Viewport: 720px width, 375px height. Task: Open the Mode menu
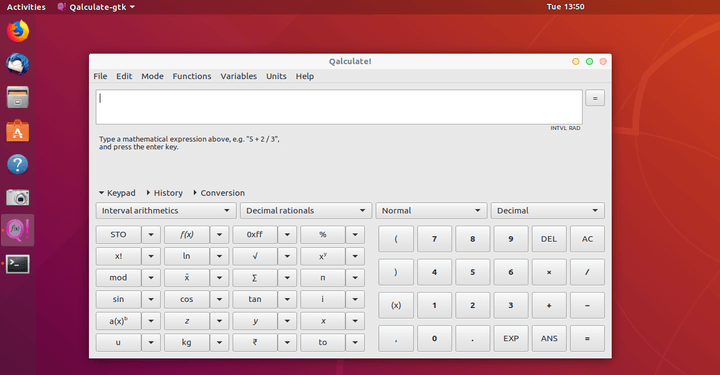(x=152, y=76)
